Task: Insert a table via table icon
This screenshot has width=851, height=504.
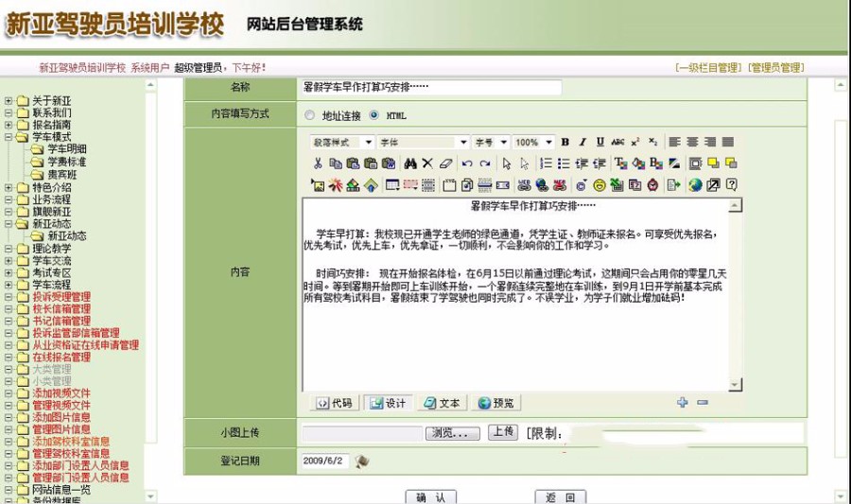Action: tap(393, 185)
